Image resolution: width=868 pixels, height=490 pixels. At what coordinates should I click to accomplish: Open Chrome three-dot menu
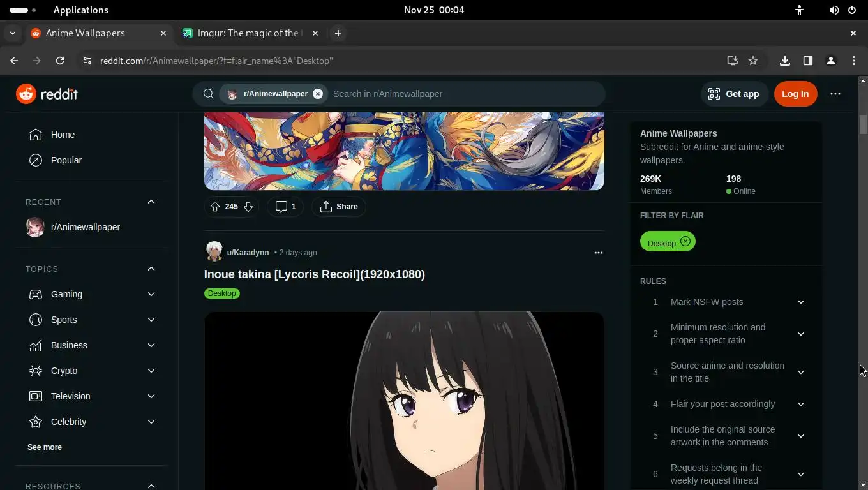click(x=854, y=61)
